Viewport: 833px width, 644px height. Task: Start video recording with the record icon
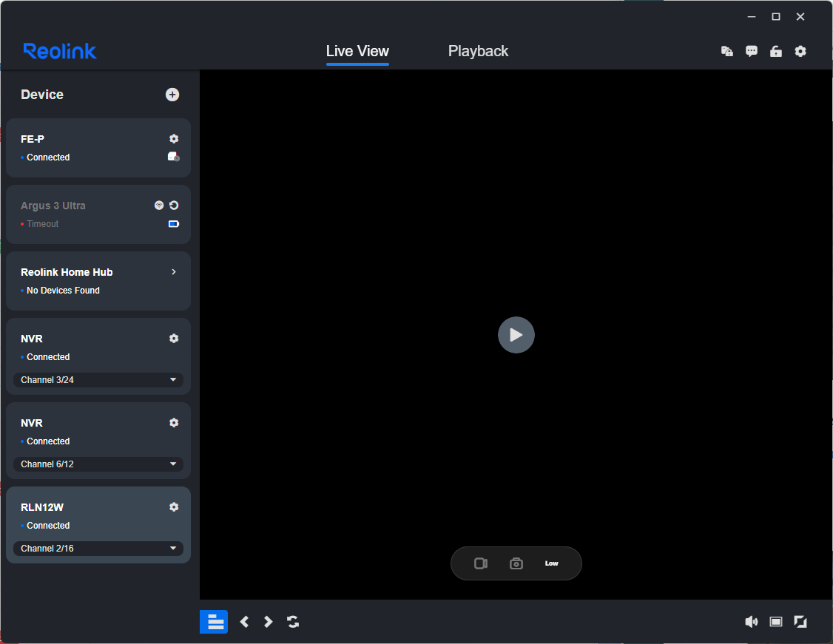pyautogui.click(x=481, y=563)
